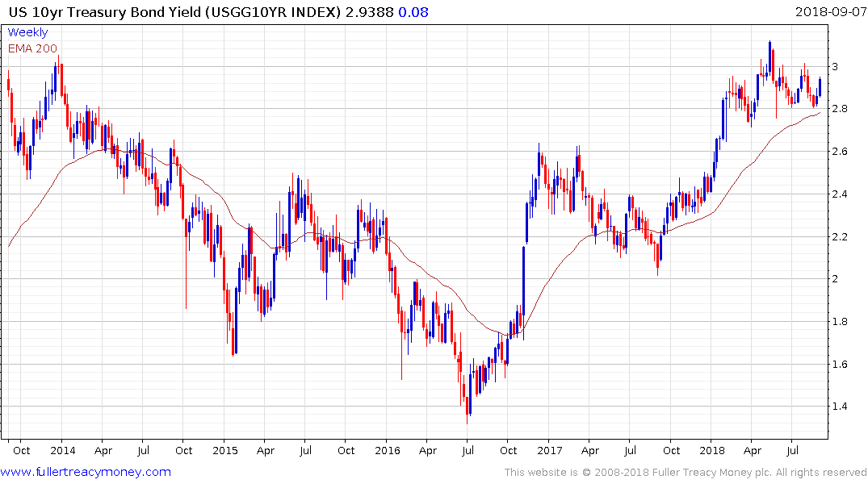Viewport: 868px width, 484px height.
Task: Select the 'Weekly' interval label
Action: click(27, 32)
